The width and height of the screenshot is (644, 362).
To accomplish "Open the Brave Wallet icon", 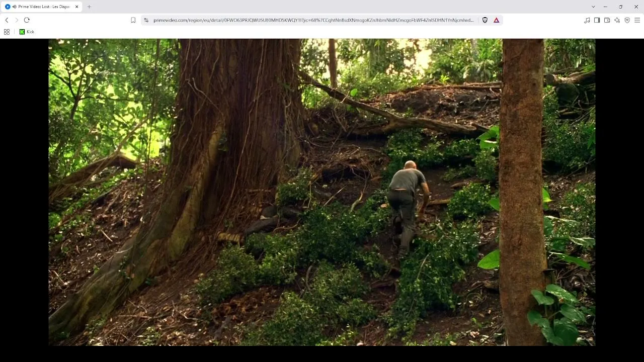I will pyautogui.click(x=607, y=20).
